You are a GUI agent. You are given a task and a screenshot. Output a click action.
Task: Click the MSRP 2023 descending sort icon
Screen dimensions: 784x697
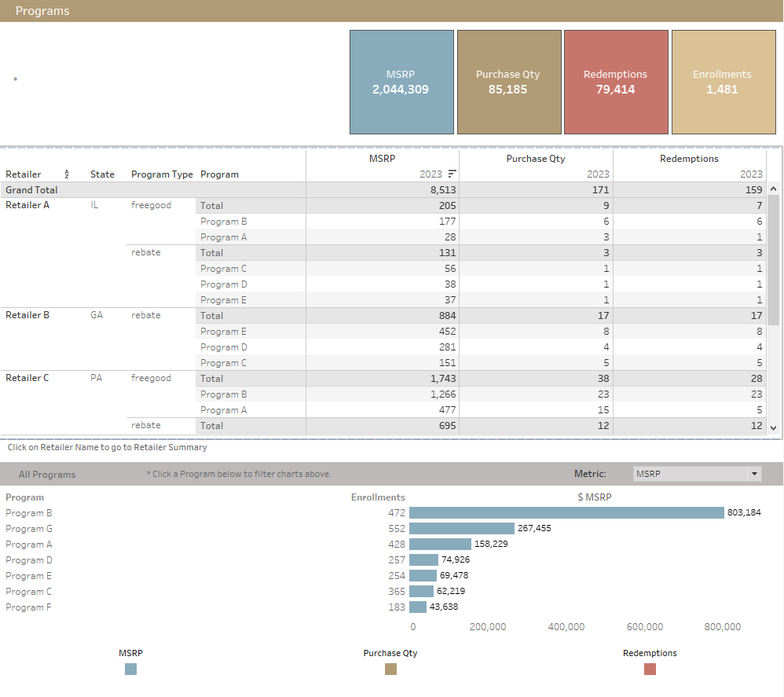click(x=452, y=174)
